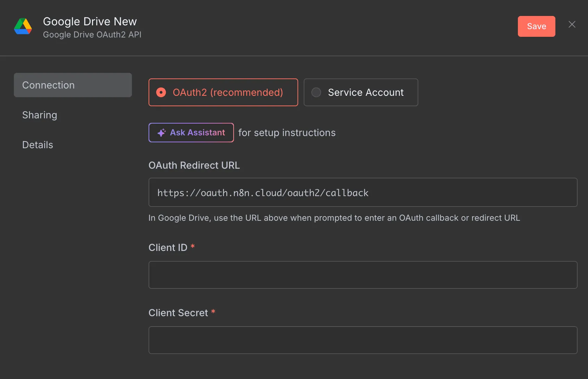Save the Google Drive credential
The width and height of the screenshot is (588, 379).
pyautogui.click(x=536, y=26)
